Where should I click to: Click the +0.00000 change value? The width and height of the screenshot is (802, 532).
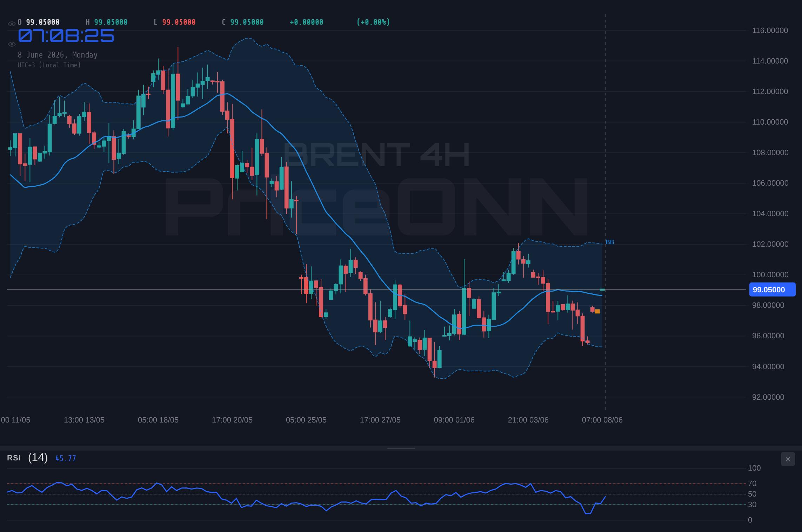[x=307, y=22]
